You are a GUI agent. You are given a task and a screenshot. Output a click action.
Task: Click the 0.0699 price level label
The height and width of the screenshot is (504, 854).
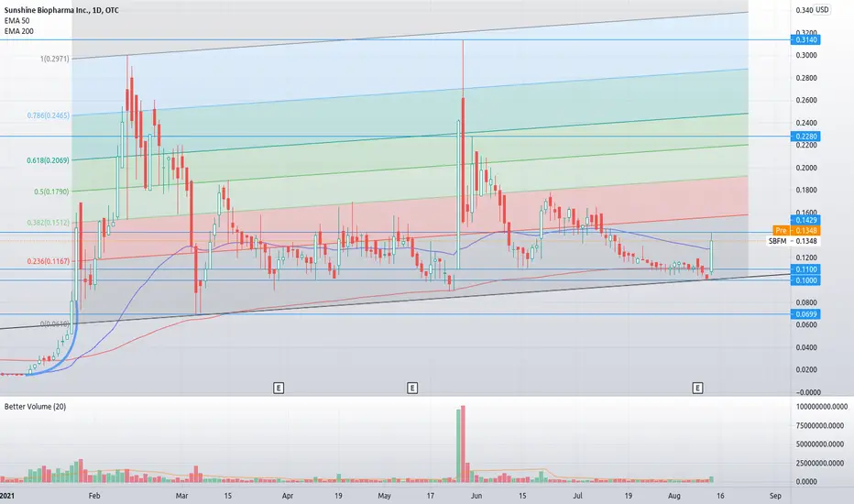click(x=805, y=313)
